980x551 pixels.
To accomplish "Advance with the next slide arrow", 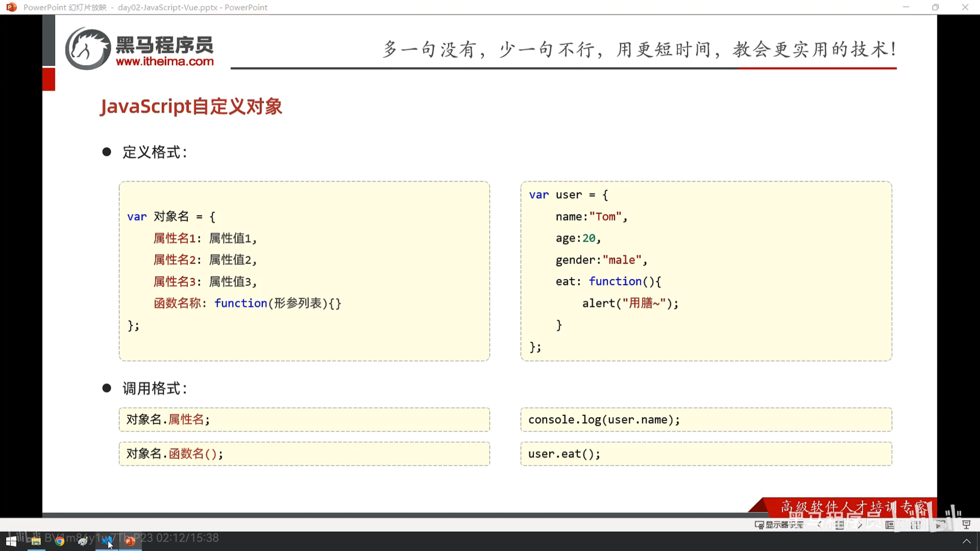I will pyautogui.click(x=860, y=525).
